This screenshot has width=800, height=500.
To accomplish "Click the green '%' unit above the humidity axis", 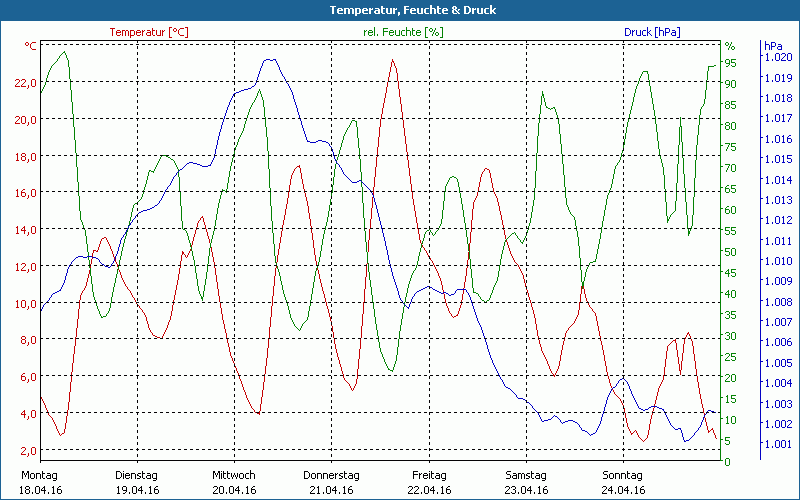I will [729, 46].
